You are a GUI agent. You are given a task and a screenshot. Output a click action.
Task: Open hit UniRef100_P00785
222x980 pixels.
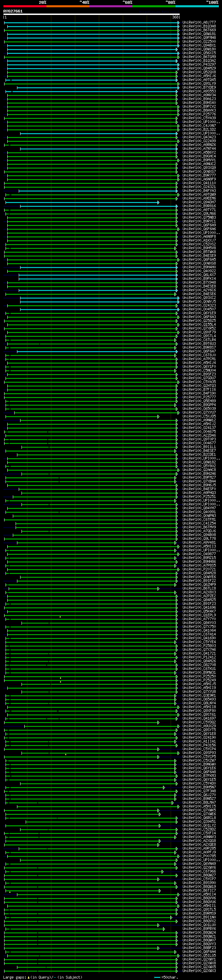(x=199, y=856)
